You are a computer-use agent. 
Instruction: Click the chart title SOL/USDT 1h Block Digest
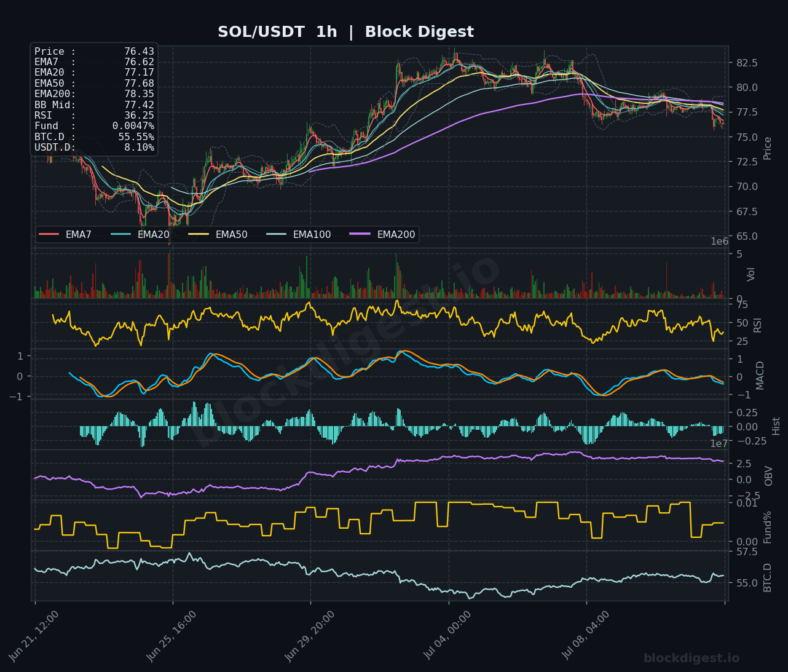click(345, 32)
